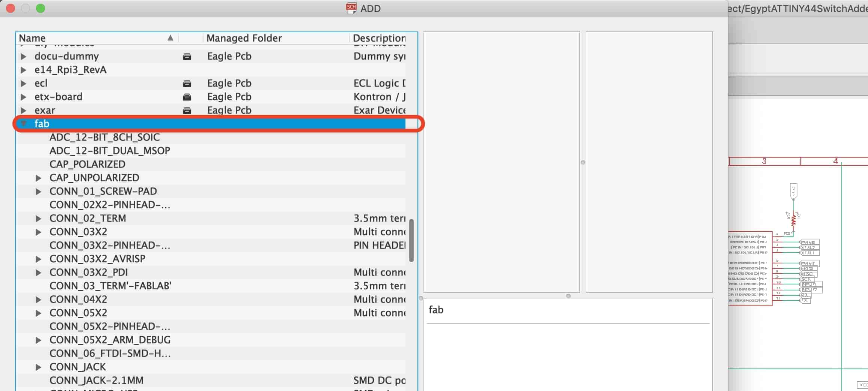
Task: Select the exar library row
Action: 211,110
